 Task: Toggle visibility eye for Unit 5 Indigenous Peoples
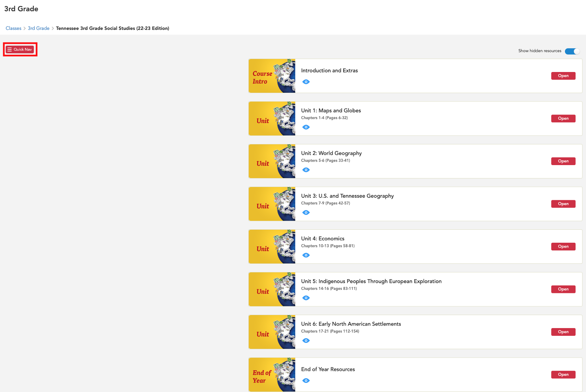coord(306,298)
